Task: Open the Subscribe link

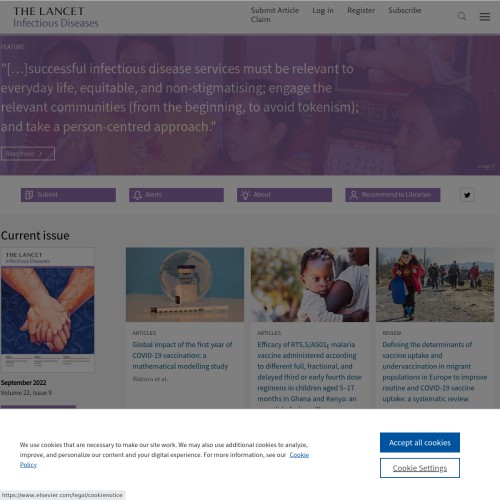Action: click(405, 10)
